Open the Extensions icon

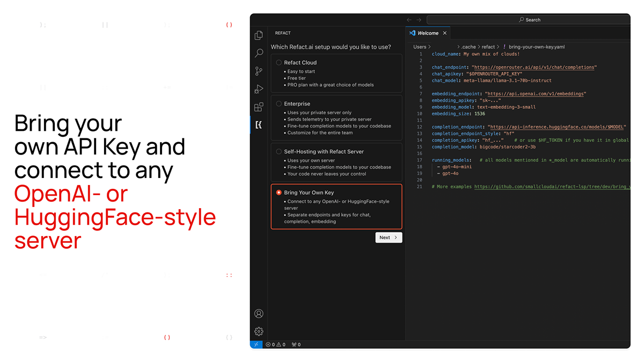259,107
